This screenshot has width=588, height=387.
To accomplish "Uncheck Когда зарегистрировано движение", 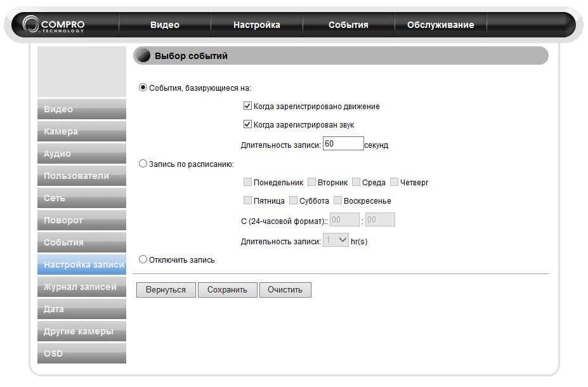I will 247,106.
